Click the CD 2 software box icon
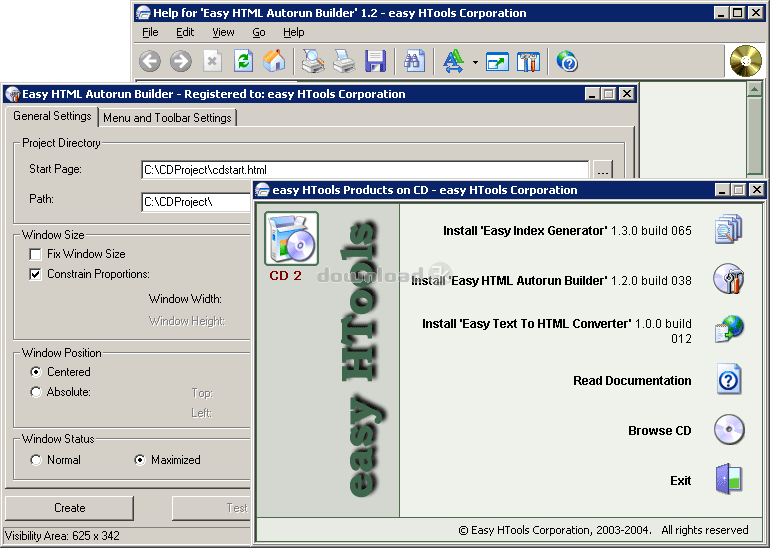The width and height of the screenshot is (770, 548). coord(291,239)
